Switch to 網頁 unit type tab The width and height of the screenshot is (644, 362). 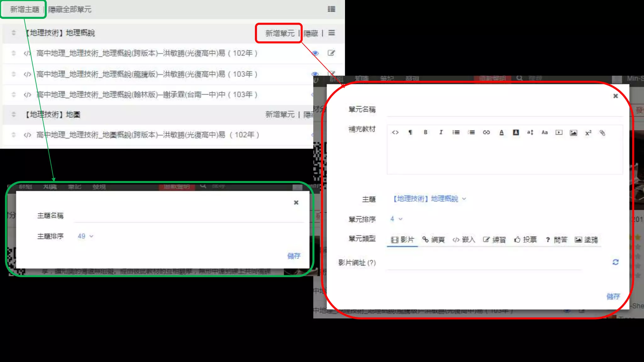click(x=433, y=240)
